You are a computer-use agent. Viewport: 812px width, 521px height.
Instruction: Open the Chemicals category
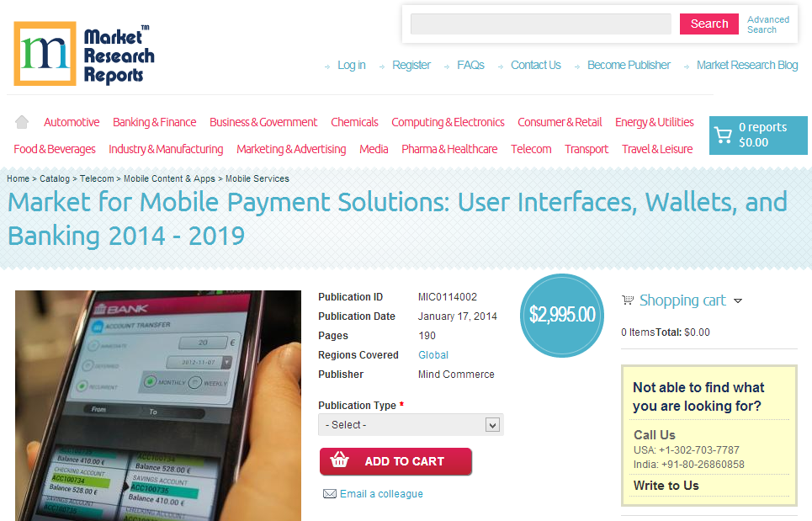coord(355,122)
